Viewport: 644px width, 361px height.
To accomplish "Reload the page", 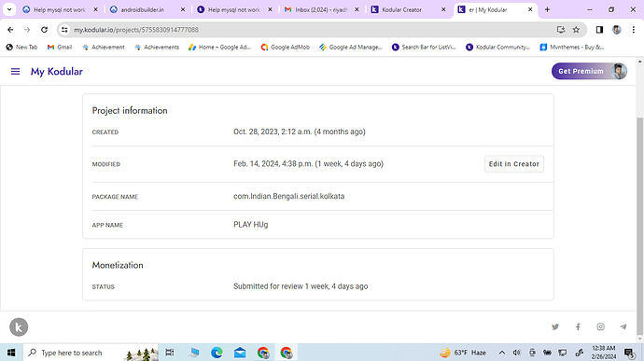I will (x=45, y=30).
